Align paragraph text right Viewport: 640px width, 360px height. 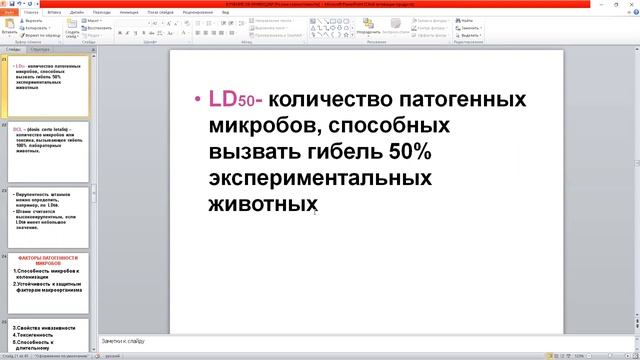point(213,33)
